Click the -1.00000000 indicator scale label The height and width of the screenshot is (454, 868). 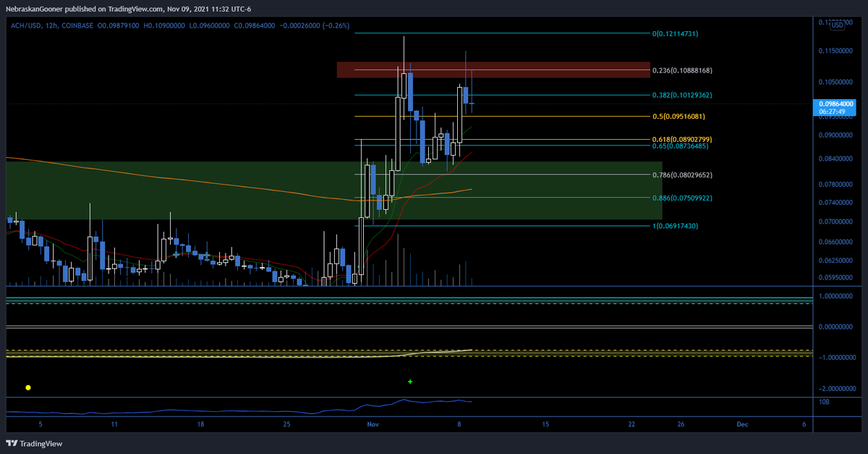(x=837, y=358)
